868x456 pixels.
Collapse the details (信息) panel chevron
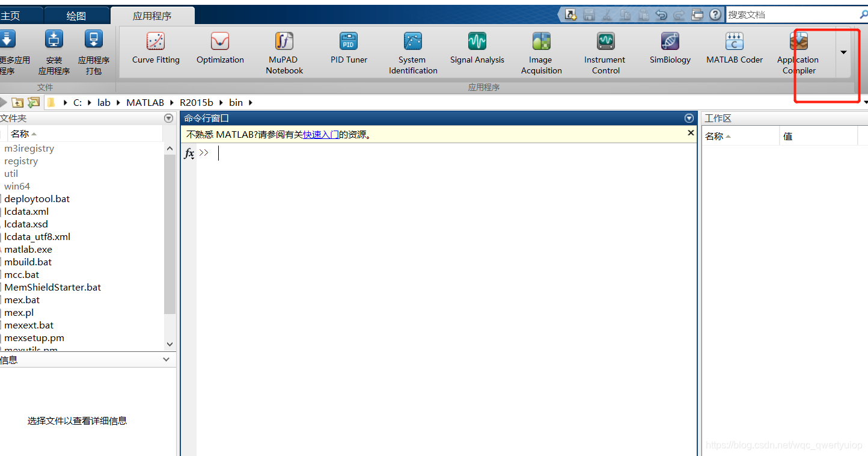167,360
